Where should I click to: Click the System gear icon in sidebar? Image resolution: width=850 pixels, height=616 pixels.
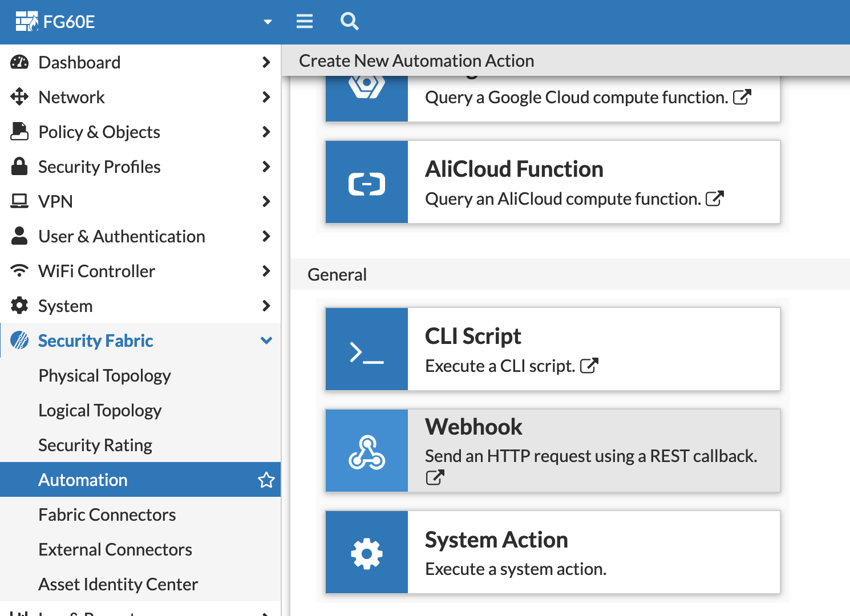[19, 306]
